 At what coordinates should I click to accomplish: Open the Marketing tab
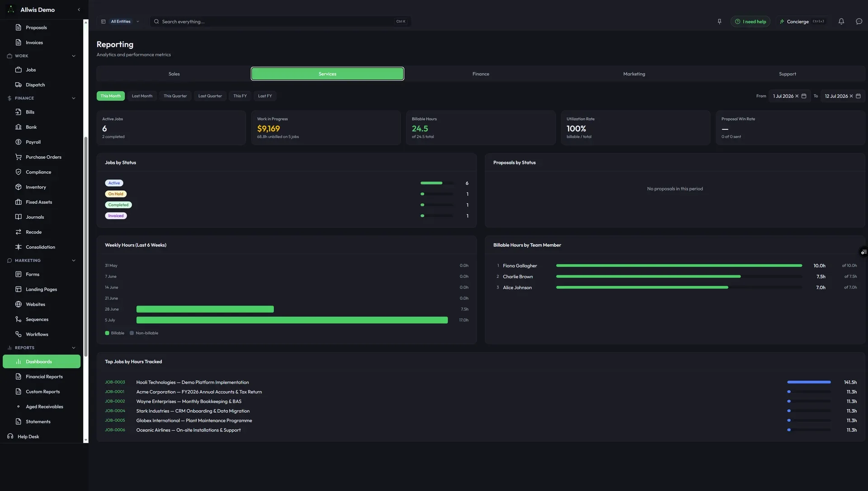(x=634, y=74)
